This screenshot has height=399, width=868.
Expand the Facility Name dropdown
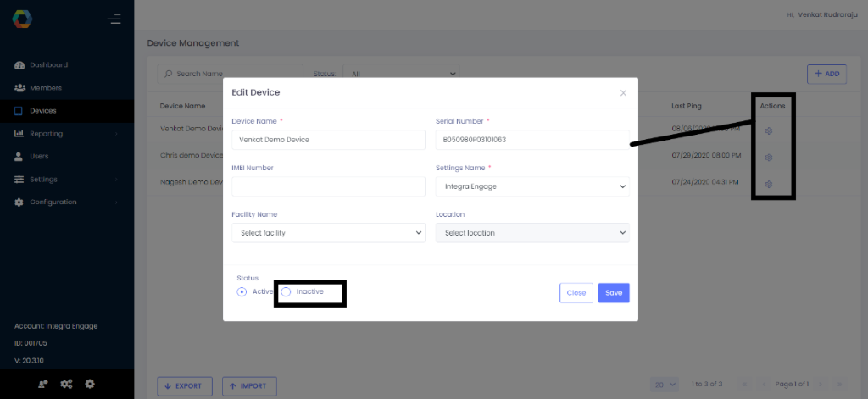(x=328, y=233)
